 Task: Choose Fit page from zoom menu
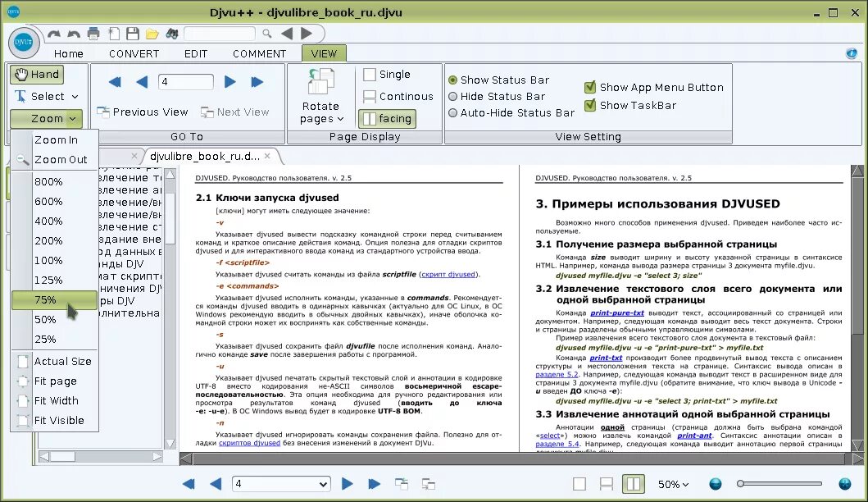(x=54, y=381)
